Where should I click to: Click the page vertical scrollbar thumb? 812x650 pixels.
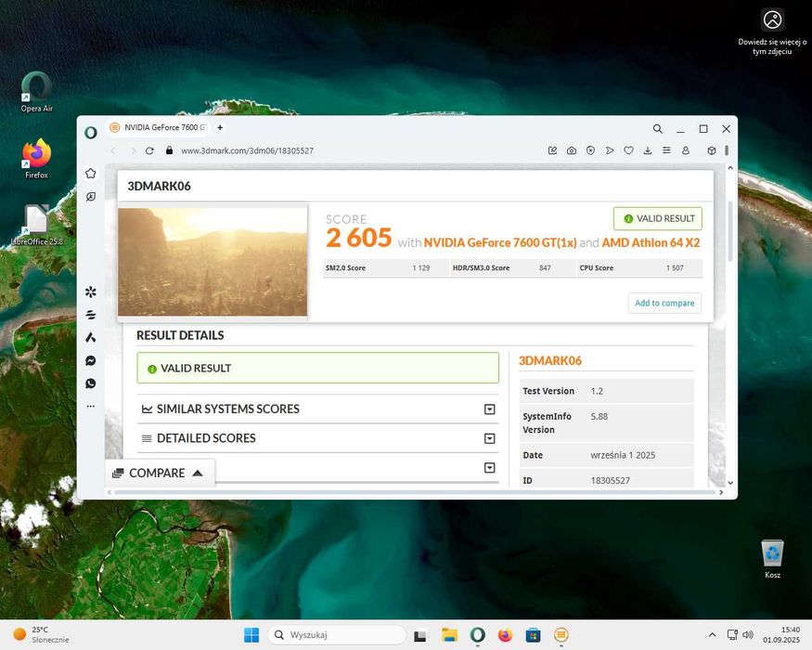[x=730, y=230]
